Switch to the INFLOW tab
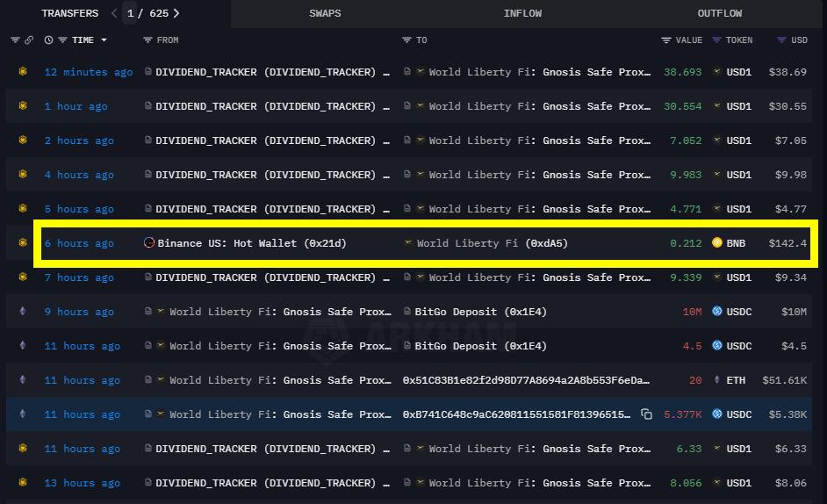The height and width of the screenshot is (504, 827). tap(522, 13)
